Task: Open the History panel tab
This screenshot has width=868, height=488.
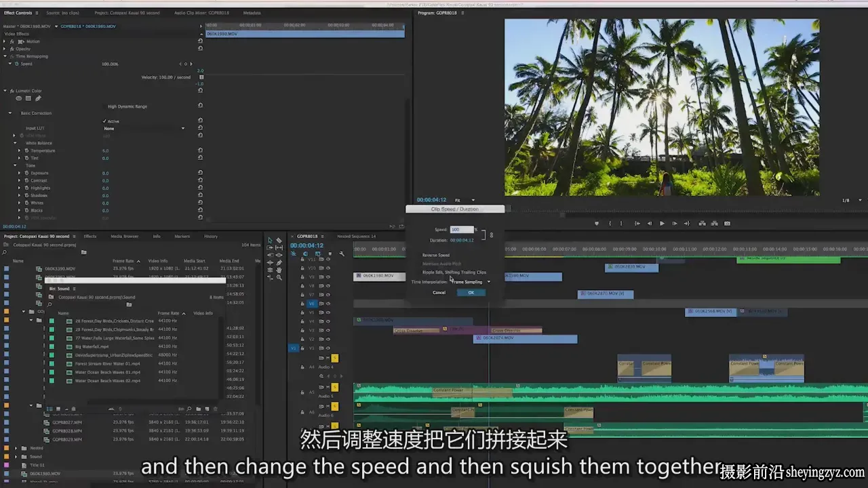Action: [211, 237]
